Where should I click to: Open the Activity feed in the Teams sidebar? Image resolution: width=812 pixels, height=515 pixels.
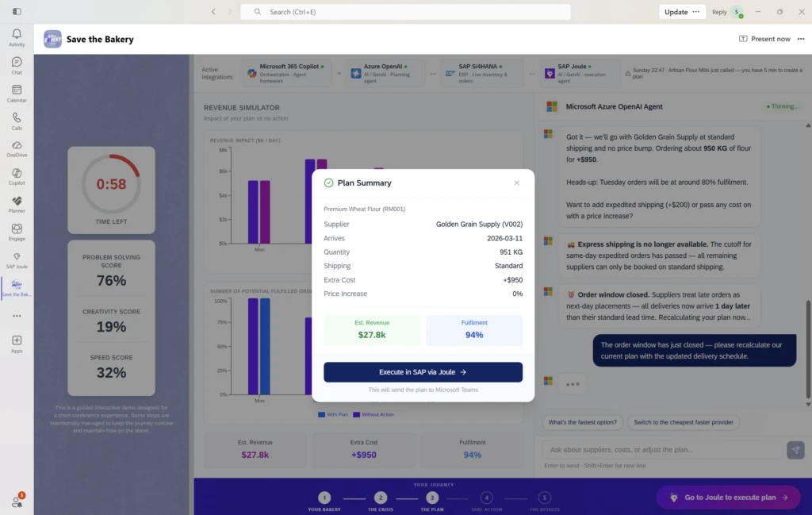(x=17, y=37)
